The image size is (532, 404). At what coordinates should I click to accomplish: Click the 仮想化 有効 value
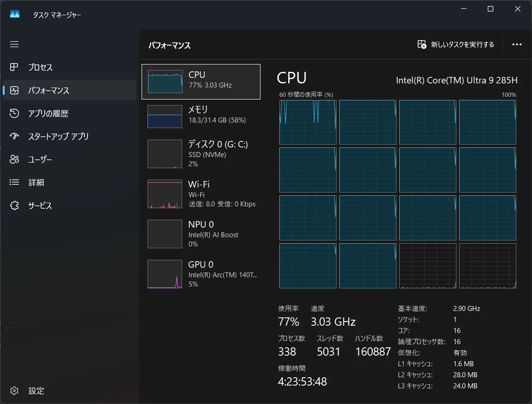coord(460,353)
